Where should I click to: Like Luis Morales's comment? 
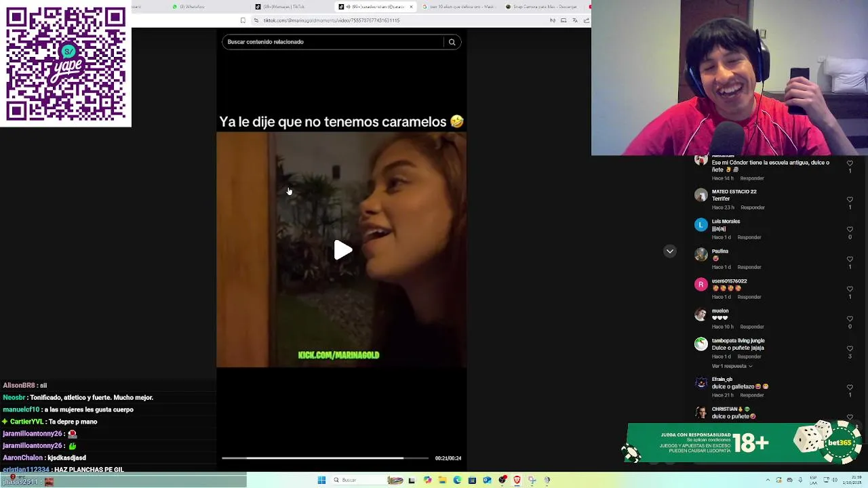click(850, 229)
